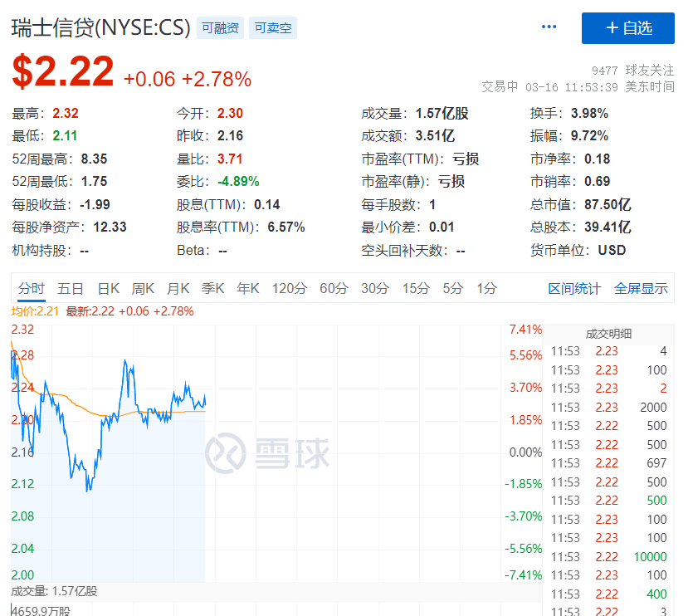Click the 交易中 03-16 11:53:39 美东时间 timestamp
Image resolution: width=688 pixels, height=616 pixels.
(x=578, y=86)
